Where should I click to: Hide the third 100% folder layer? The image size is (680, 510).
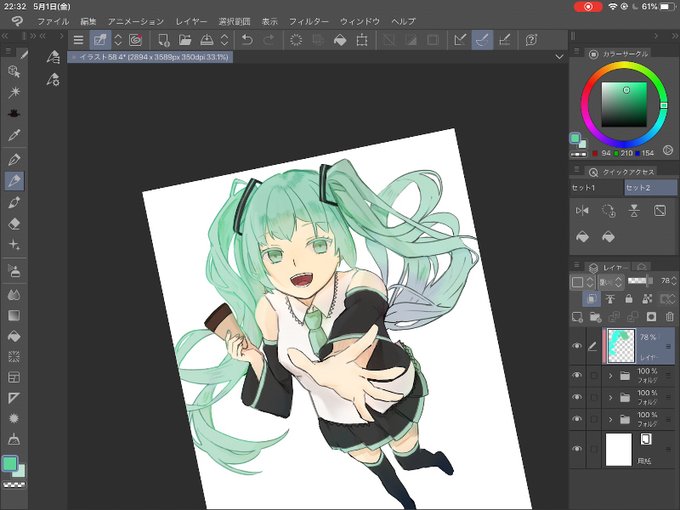click(577, 419)
